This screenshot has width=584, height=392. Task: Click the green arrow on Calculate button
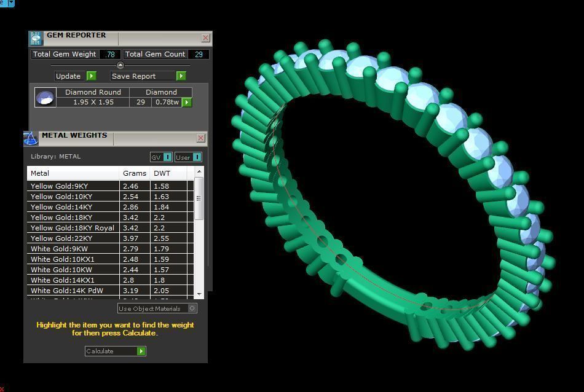click(x=141, y=351)
